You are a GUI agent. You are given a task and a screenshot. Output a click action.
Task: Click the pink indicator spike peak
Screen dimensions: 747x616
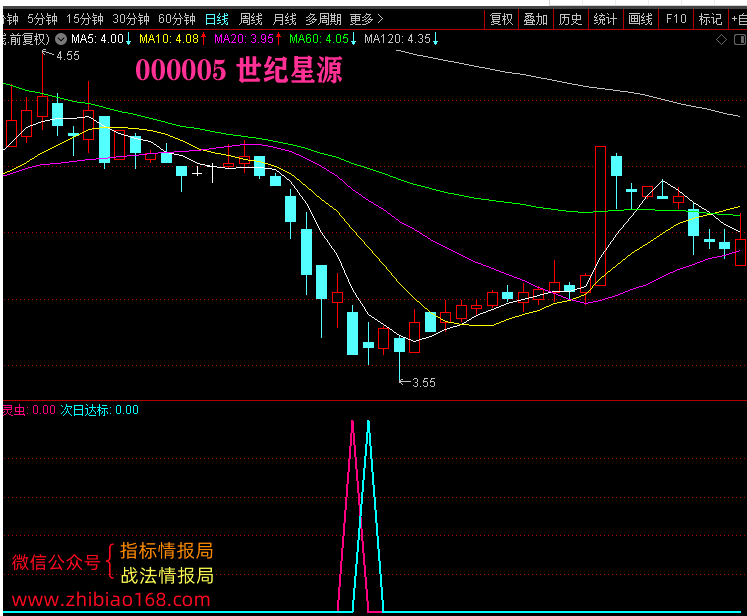pyautogui.click(x=353, y=422)
